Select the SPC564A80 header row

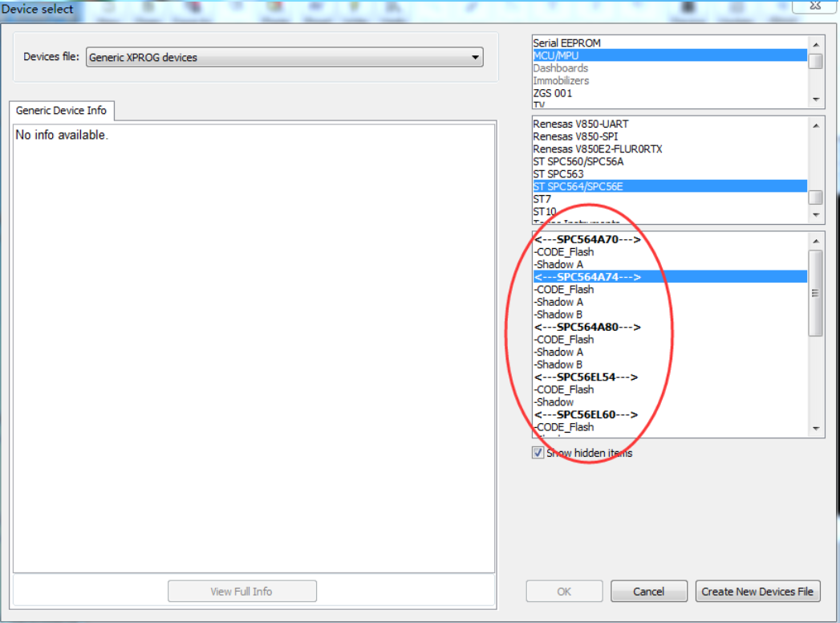tap(670, 327)
